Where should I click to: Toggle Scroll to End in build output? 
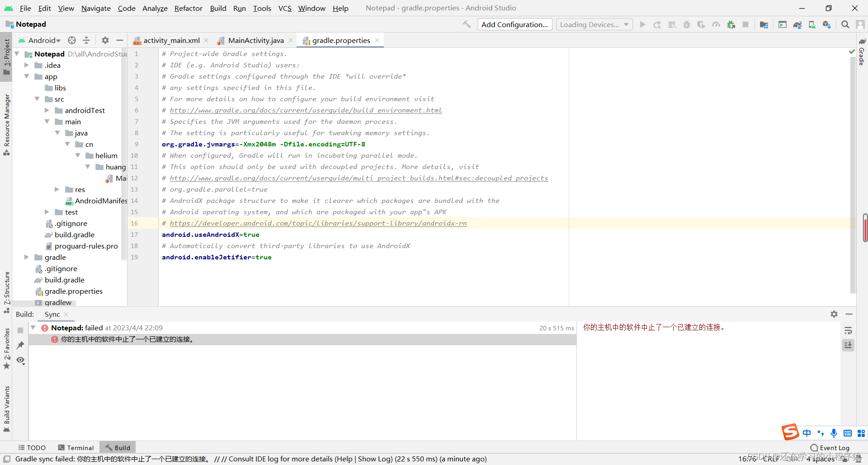click(x=848, y=345)
